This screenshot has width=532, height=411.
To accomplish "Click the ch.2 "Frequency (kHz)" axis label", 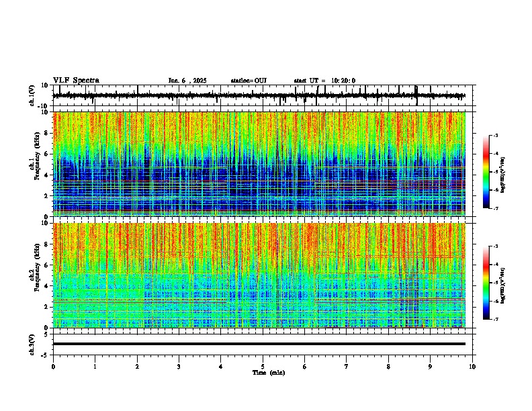I will [x=37, y=267].
